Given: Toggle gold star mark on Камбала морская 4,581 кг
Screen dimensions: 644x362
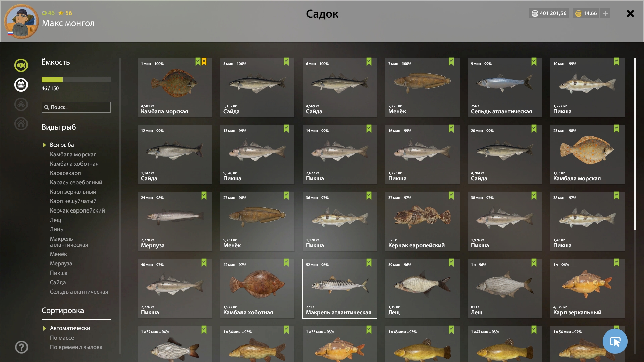Looking at the screenshot, I should coord(204,62).
